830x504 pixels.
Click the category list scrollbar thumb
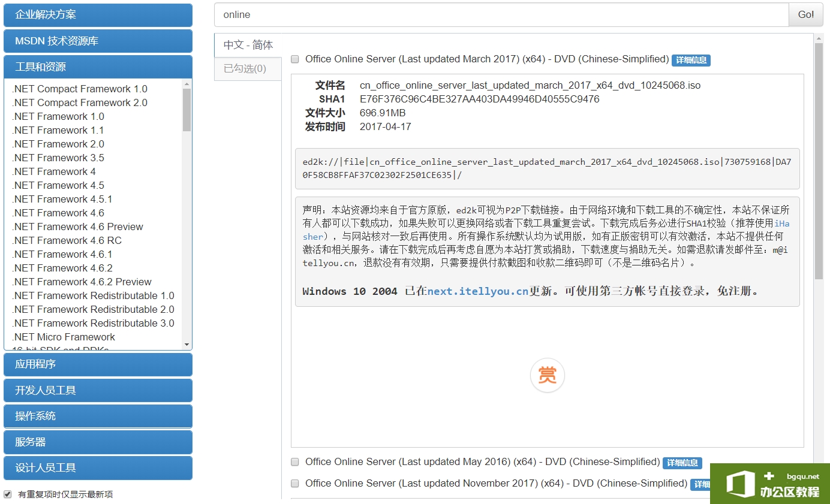pyautogui.click(x=187, y=110)
